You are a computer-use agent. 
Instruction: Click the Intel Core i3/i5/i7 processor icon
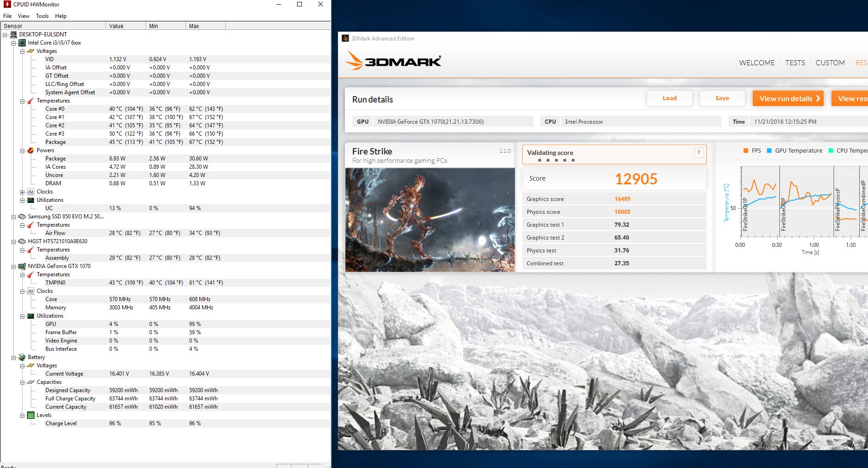[22, 43]
